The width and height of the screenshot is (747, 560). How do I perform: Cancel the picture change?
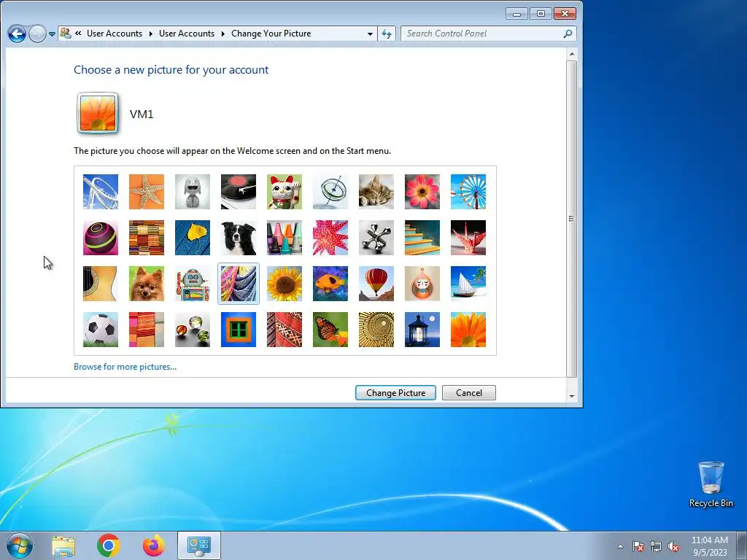point(469,393)
